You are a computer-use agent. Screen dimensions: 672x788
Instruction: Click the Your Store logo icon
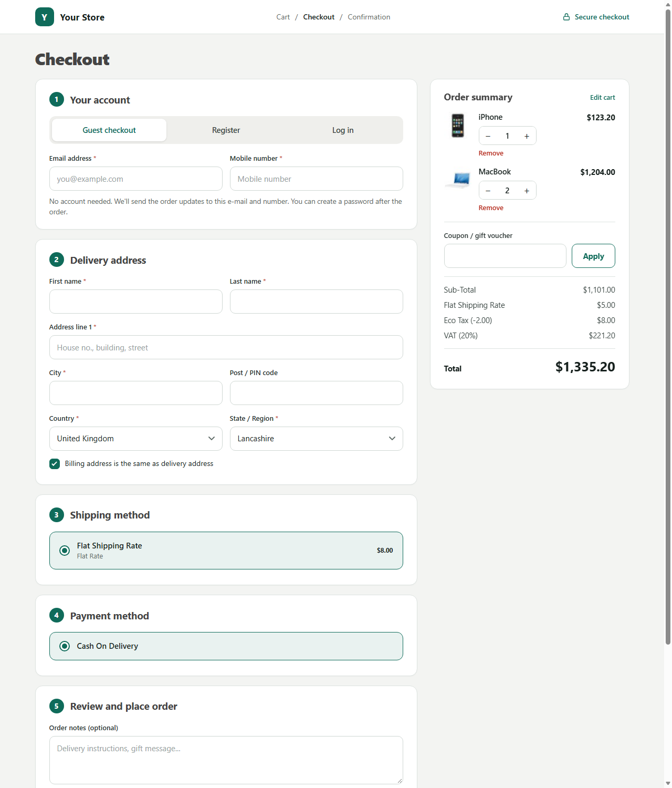point(45,17)
